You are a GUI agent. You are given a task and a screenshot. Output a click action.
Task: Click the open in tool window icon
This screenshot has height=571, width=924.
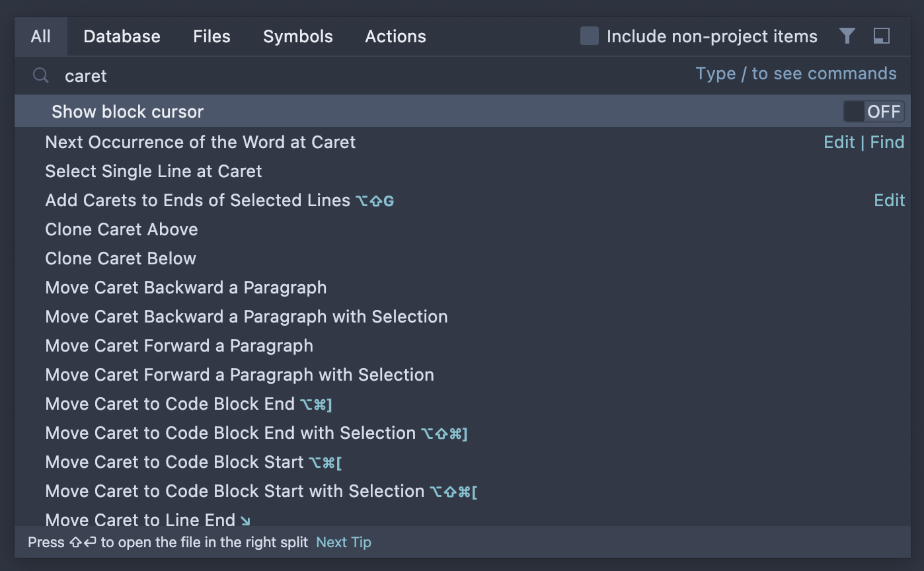click(x=882, y=36)
